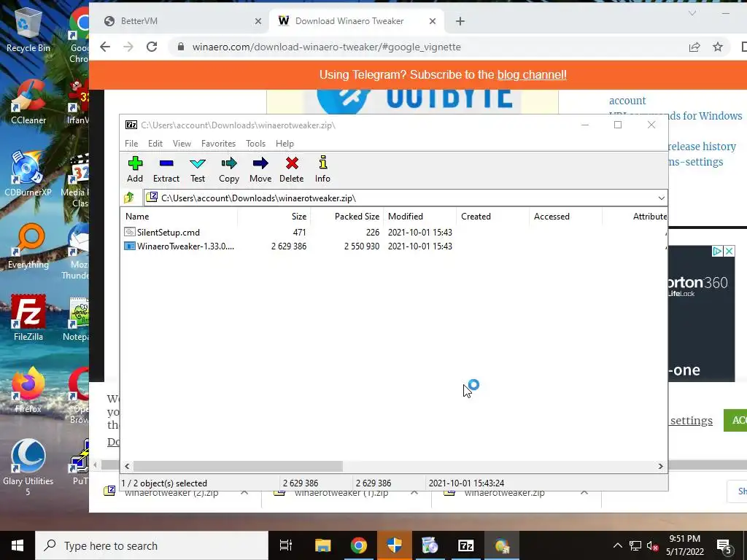Open the blog channel link in banner
Viewport: 747px width, 560px height.
[x=532, y=75]
